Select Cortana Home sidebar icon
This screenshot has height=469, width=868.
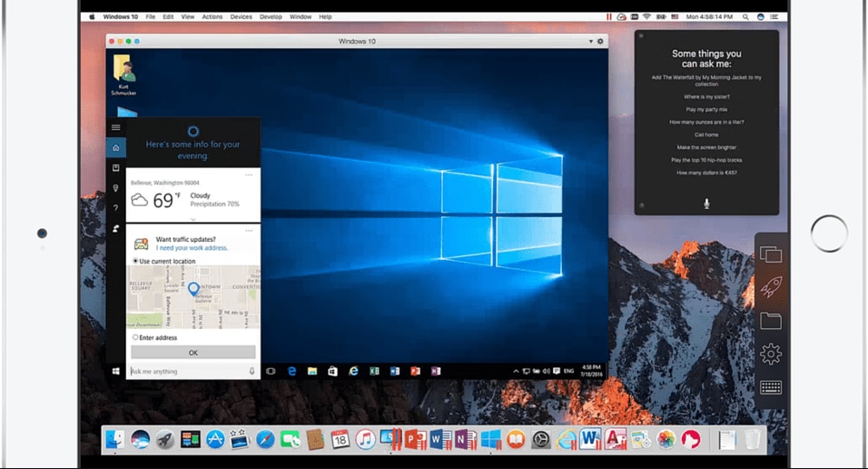pos(115,147)
